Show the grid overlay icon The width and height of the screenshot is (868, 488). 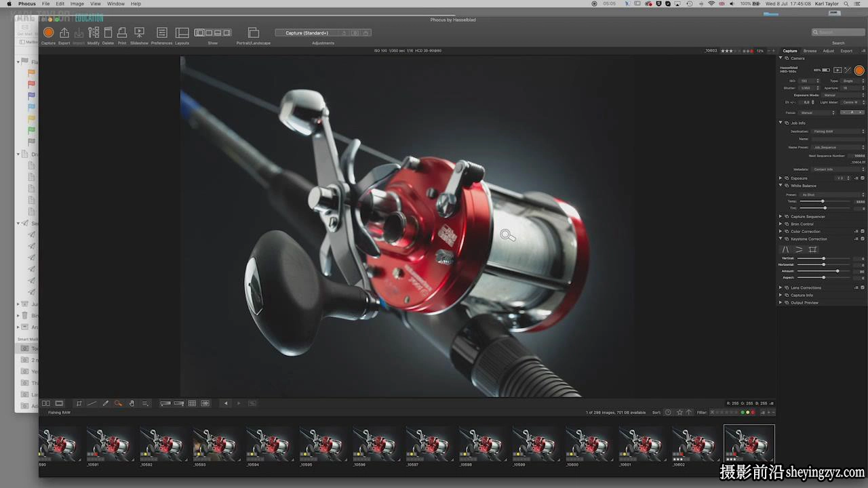pos(192,403)
